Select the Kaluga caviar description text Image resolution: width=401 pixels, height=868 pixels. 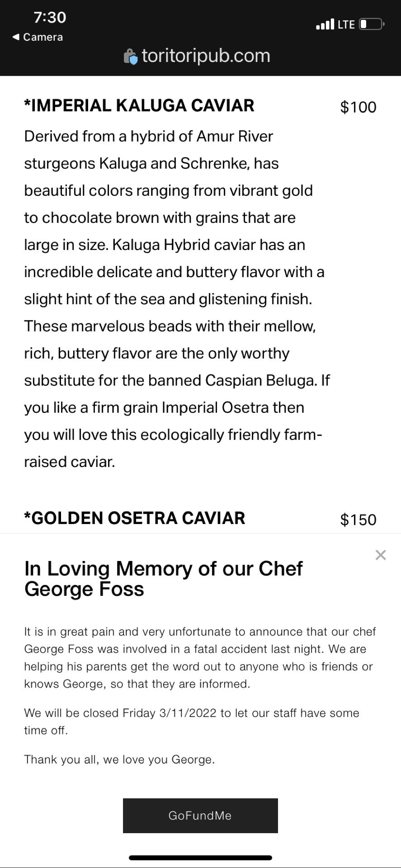(x=176, y=298)
